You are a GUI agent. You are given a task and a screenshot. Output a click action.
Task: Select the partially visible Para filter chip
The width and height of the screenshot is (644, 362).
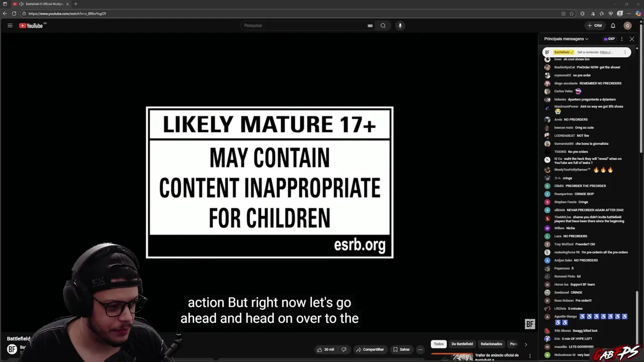pyautogui.click(x=513, y=344)
